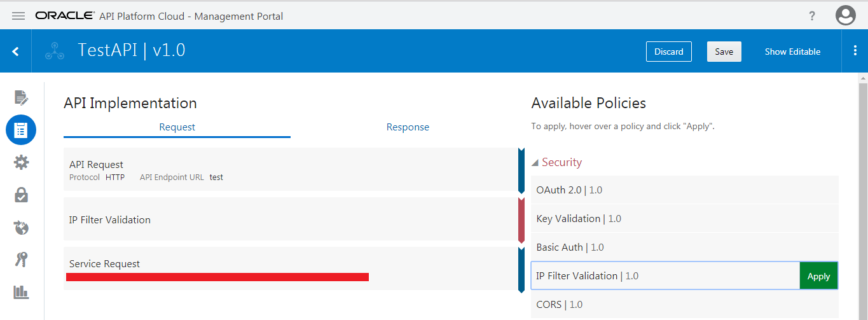Click the TestAPI network icon in header
Viewport: 868px width, 320px height.
[55, 51]
